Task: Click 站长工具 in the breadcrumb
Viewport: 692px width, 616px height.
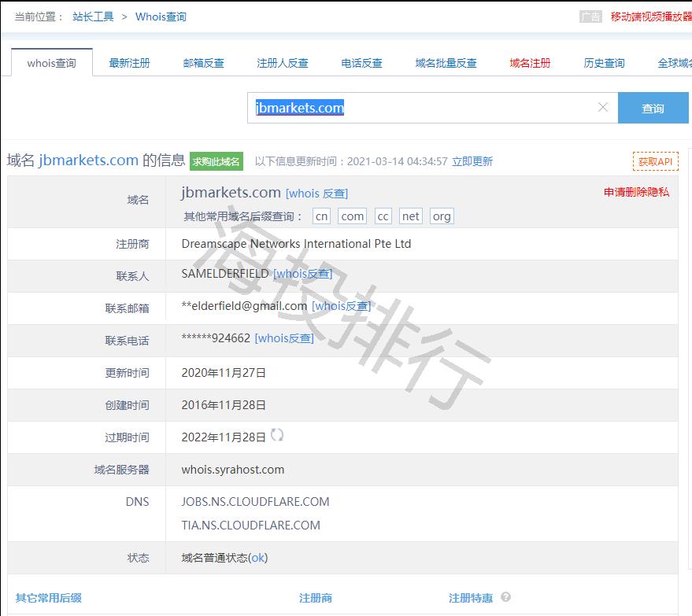Action: [x=93, y=17]
